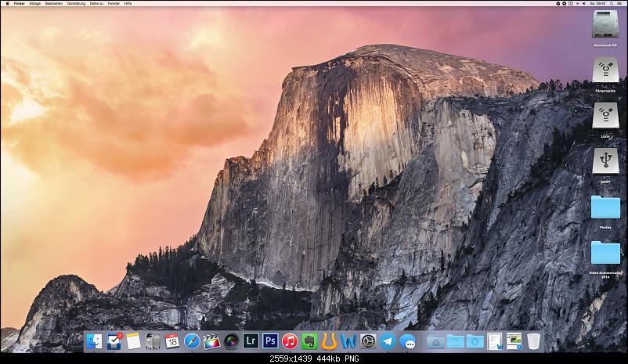Open the Apple menu
This screenshot has height=364, width=628.
click(x=7, y=3)
